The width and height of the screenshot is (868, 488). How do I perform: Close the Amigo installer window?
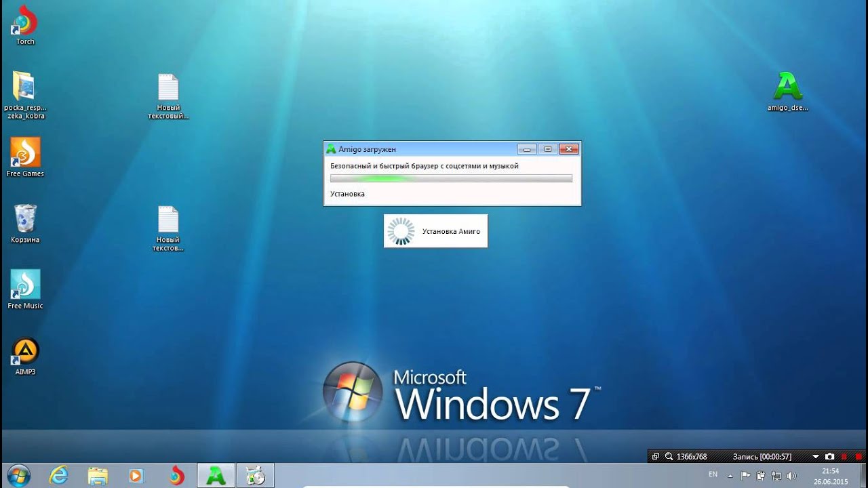(569, 149)
